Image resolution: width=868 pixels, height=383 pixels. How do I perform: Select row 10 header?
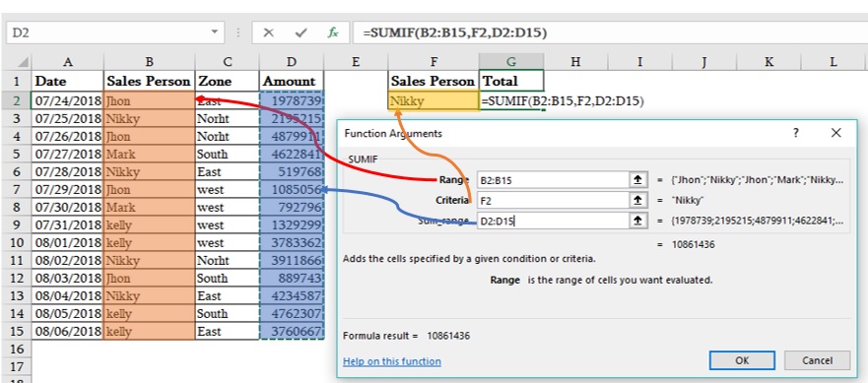[x=16, y=242]
